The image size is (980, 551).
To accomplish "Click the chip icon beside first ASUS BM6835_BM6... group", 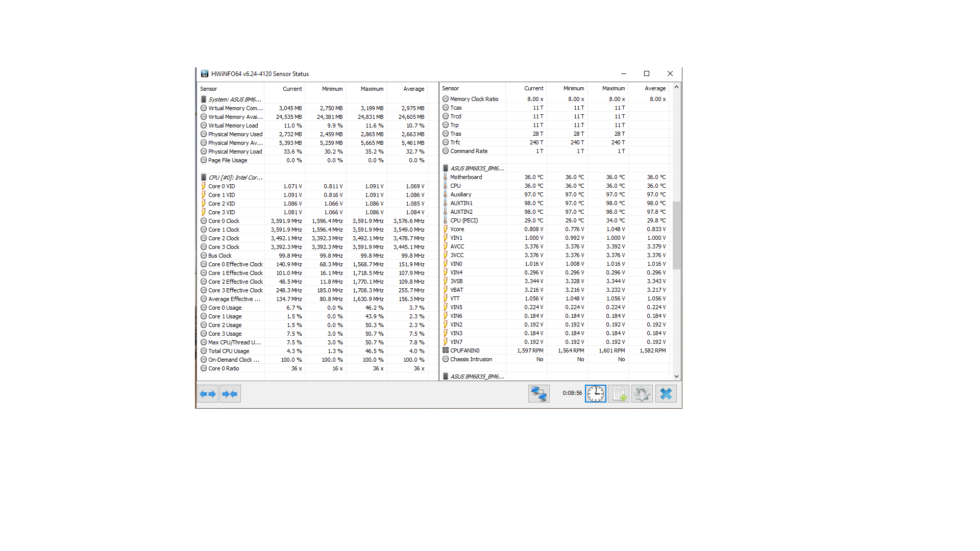I will point(446,168).
